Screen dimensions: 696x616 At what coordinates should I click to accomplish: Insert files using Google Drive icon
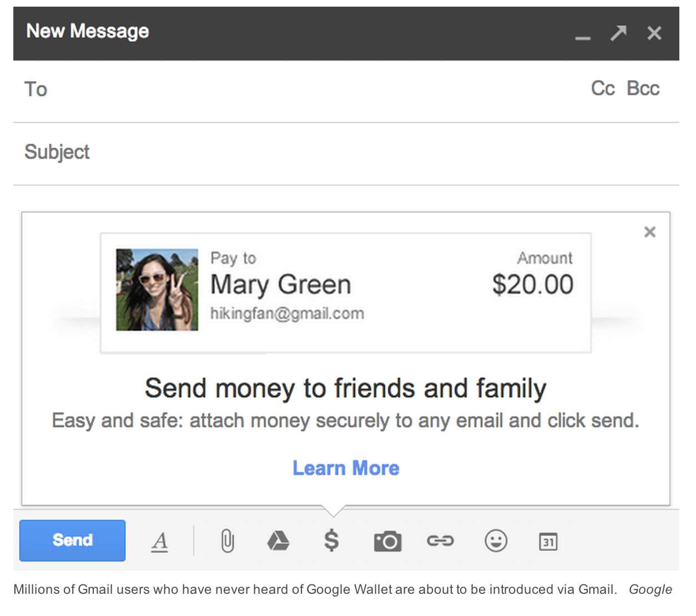[278, 541]
